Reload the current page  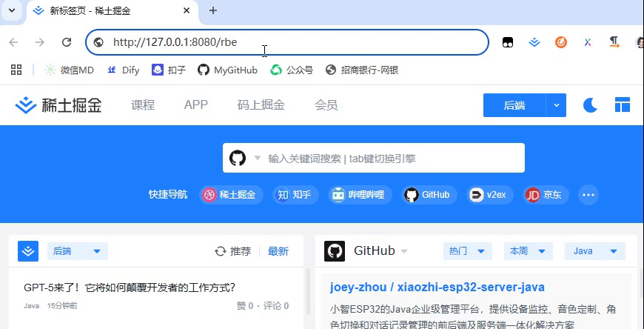67,42
